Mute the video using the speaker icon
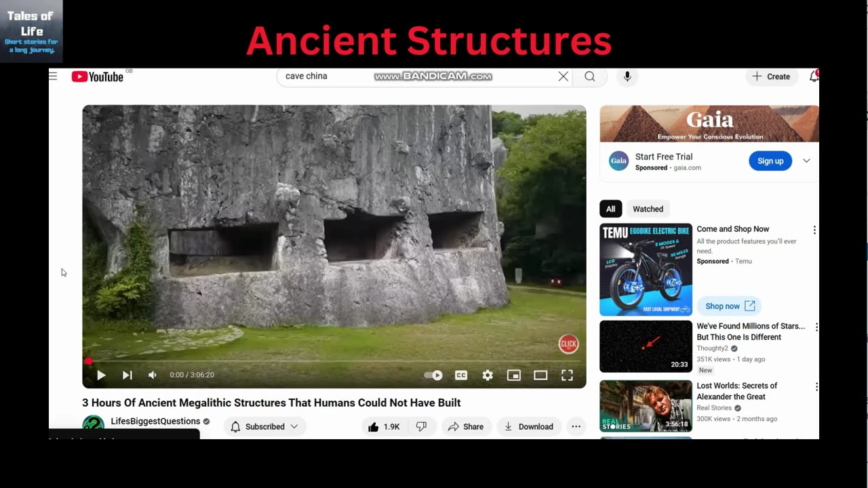This screenshot has width=868, height=488. click(153, 375)
